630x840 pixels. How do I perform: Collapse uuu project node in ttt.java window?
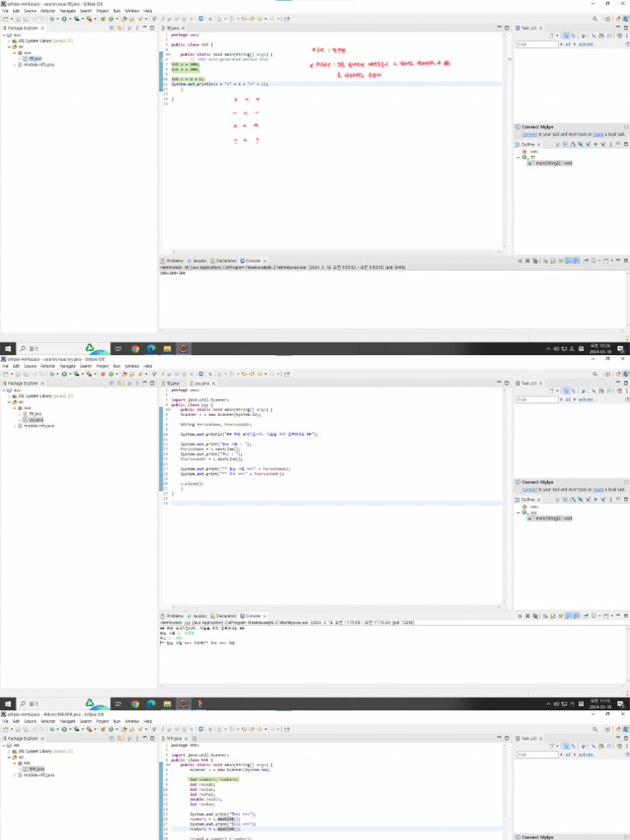point(4,34)
